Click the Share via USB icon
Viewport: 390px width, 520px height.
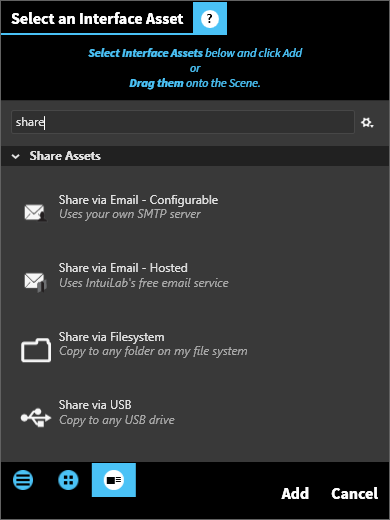pos(36,417)
